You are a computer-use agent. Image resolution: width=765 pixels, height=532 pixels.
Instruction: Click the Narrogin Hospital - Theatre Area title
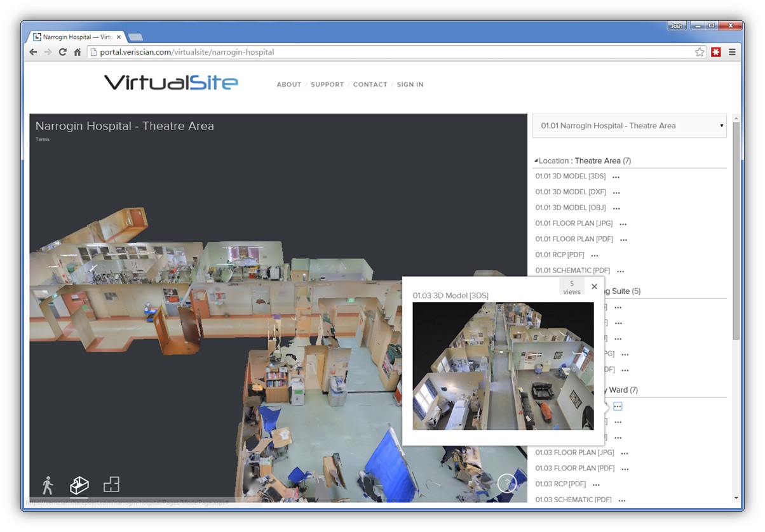click(125, 126)
